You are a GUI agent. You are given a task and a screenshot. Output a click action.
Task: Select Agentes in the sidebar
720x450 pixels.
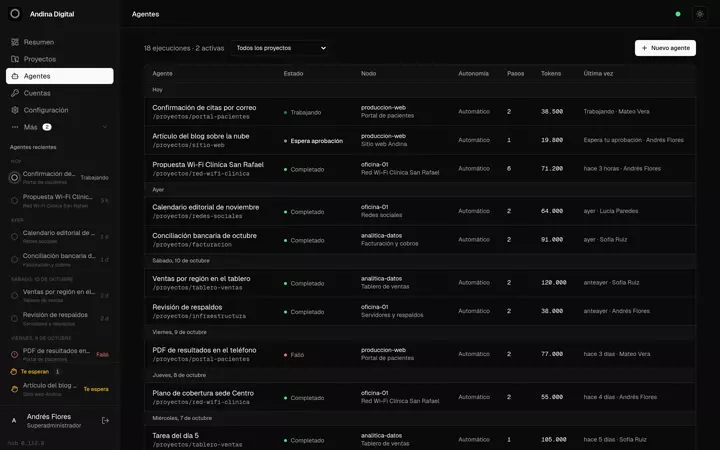pyautogui.click(x=60, y=76)
